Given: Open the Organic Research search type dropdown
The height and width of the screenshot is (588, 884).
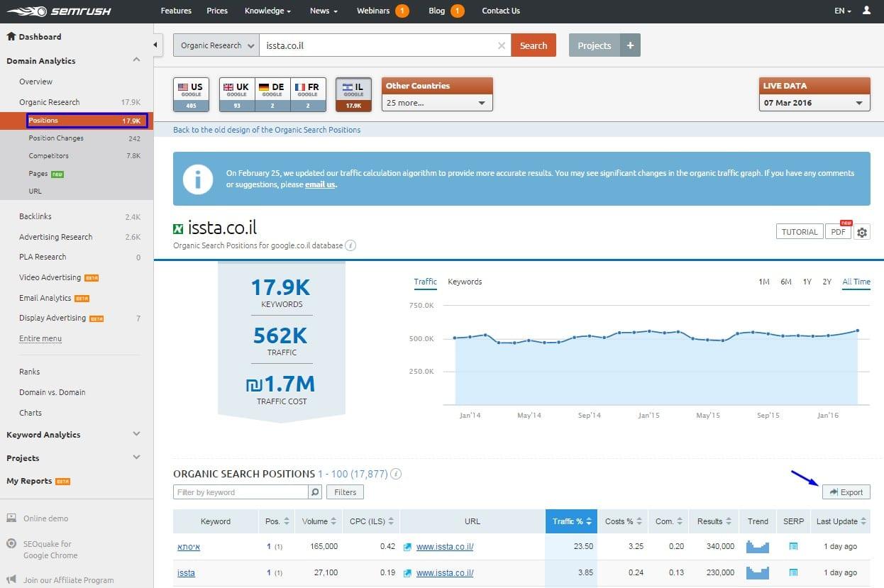Looking at the screenshot, I should pos(216,45).
